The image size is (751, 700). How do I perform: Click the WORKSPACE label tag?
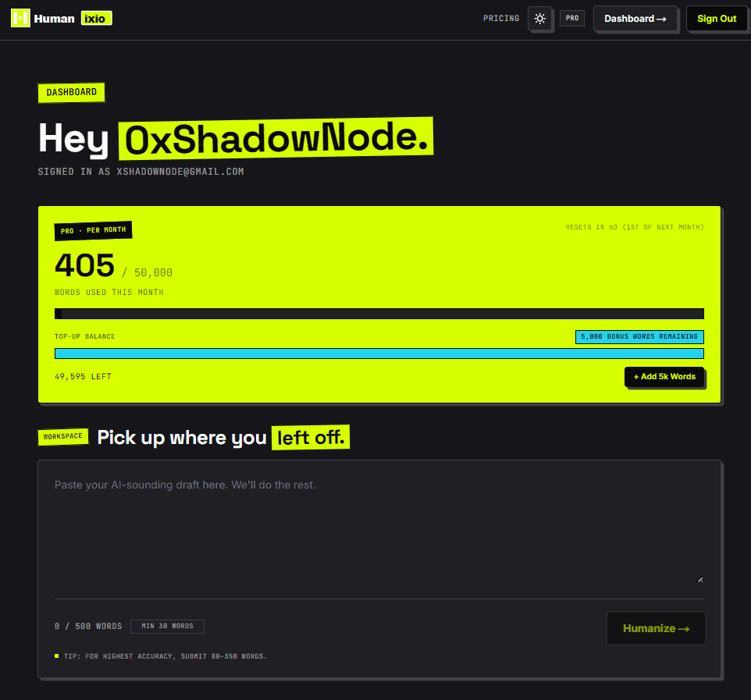pos(63,436)
